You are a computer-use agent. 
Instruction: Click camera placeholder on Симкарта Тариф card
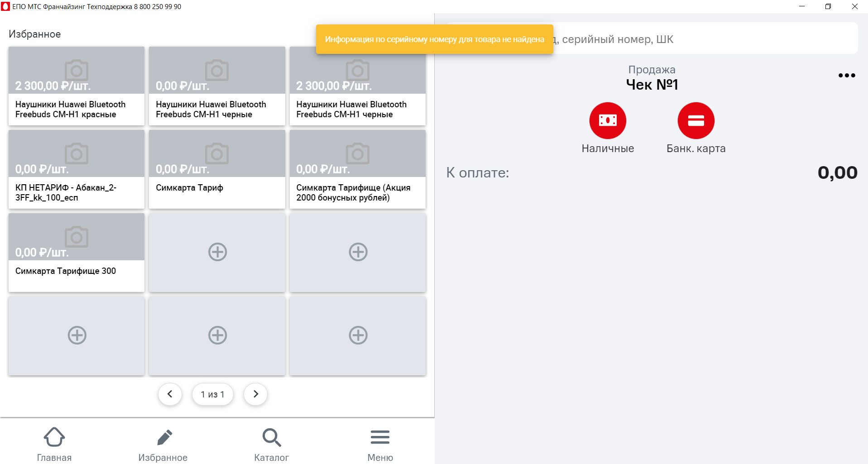point(217,153)
